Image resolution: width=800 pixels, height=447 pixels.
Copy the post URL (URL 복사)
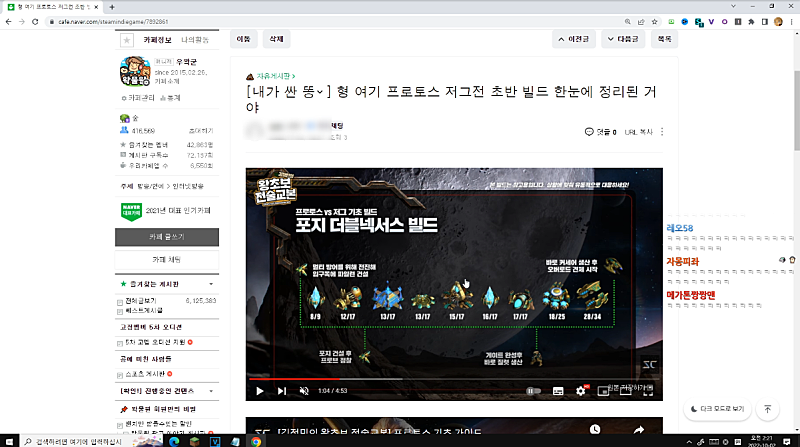(x=638, y=132)
